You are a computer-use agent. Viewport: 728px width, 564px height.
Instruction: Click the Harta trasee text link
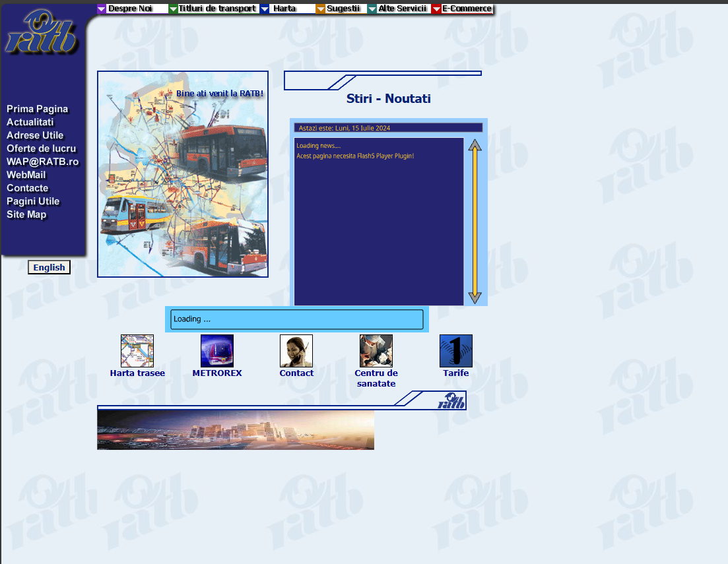click(137, 373)
